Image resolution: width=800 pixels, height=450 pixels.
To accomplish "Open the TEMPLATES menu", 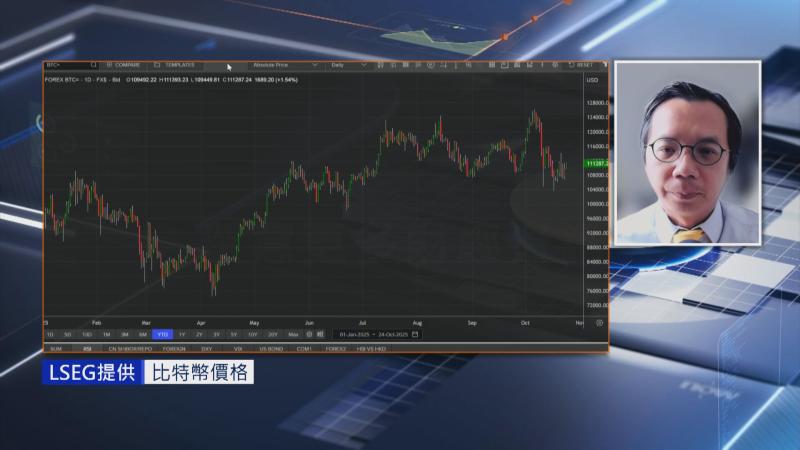I will 178,65.
